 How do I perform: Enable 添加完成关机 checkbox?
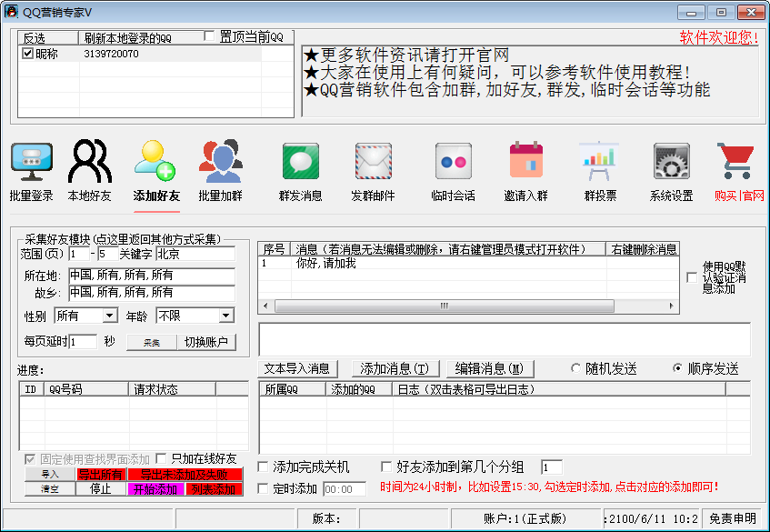click(x=264, y=467)
